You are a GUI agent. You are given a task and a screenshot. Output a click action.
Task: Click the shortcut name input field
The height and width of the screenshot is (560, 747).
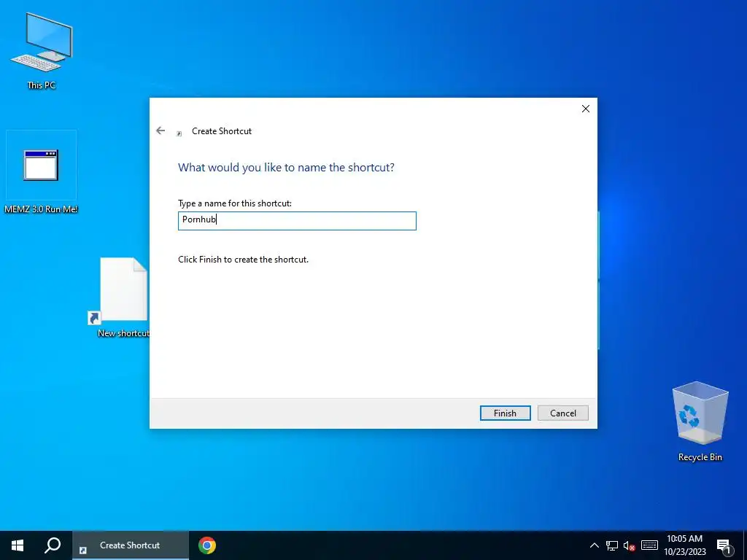[x=297, y=220]
